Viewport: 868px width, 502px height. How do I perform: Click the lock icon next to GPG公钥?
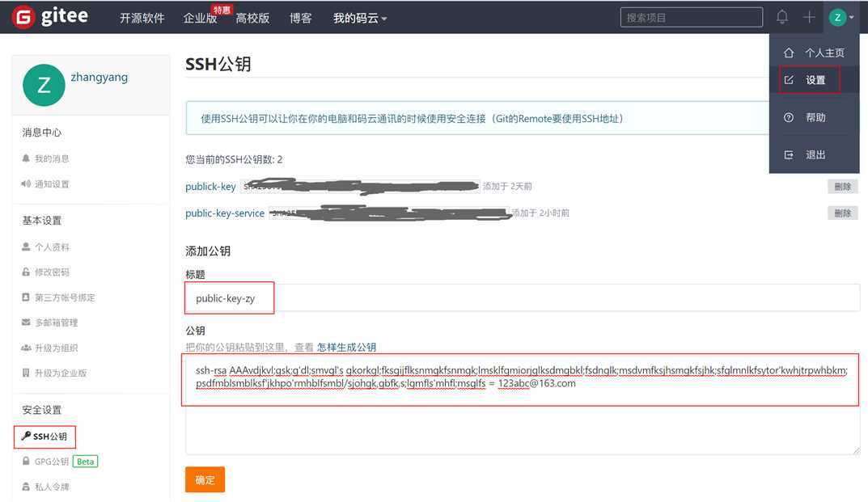(25, 461)
